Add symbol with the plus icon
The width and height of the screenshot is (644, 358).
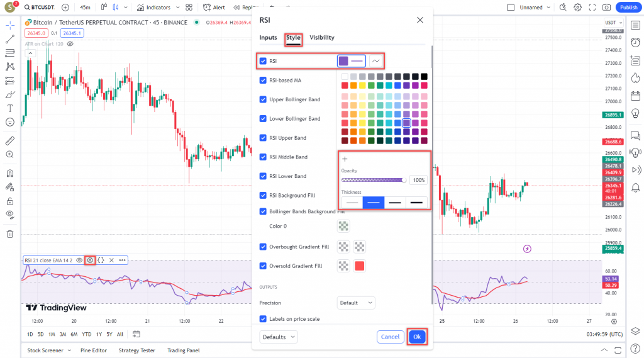tap(65, 8)
